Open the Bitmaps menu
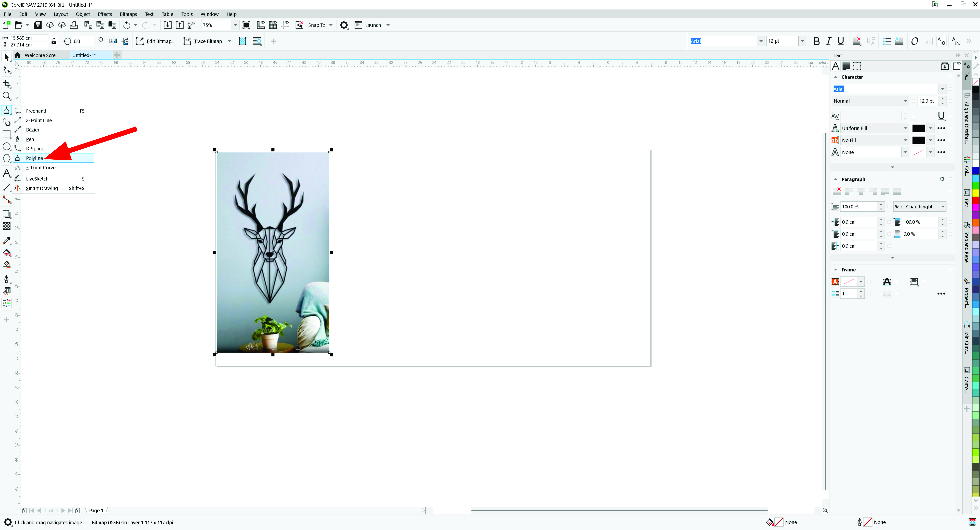Image resolution: width=980 pixels, height=530 pixels. 128,14
